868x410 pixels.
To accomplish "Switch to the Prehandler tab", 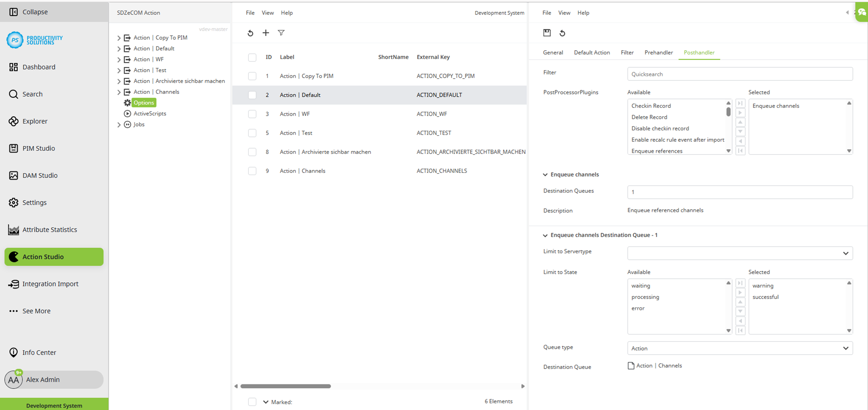I will click(658, 53).
